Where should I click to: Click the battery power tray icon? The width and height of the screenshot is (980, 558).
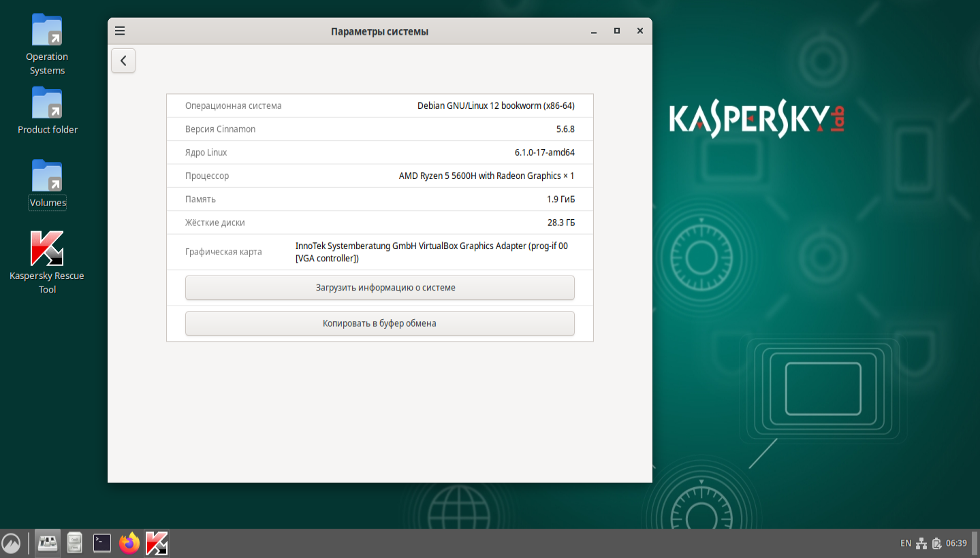[x=937, y=543]
